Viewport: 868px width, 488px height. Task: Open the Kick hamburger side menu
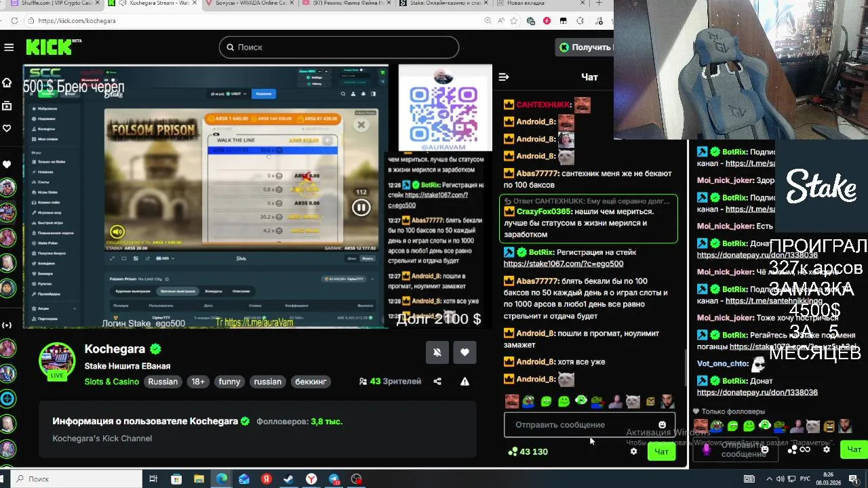pos(9,47)
